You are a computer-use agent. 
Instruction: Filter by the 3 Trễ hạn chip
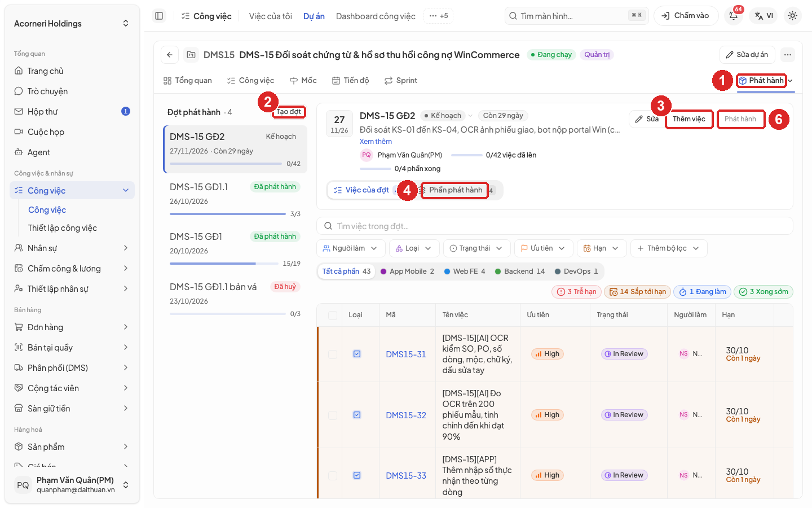pos(576,292)
